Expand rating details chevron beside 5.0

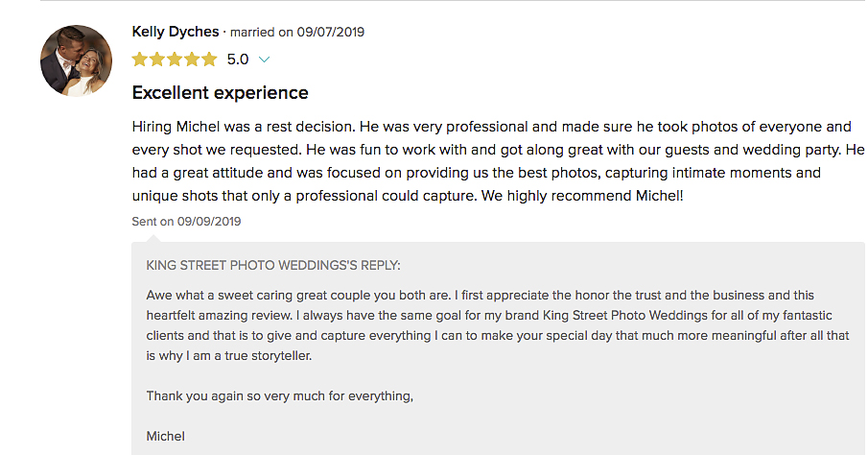pyautogui.click(x=264, y=60)
